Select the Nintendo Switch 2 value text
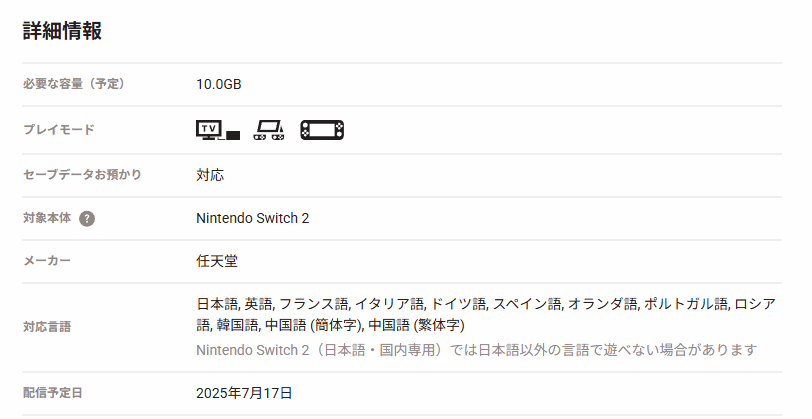This screenshot has width=812, height=419. click(x=253, y=219)
